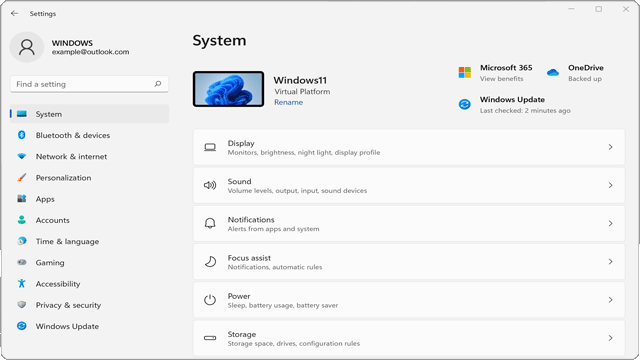Open OneDrive Backed up status
The width and height of the screenshot is (640, 360).
click(x=585, y=79)
